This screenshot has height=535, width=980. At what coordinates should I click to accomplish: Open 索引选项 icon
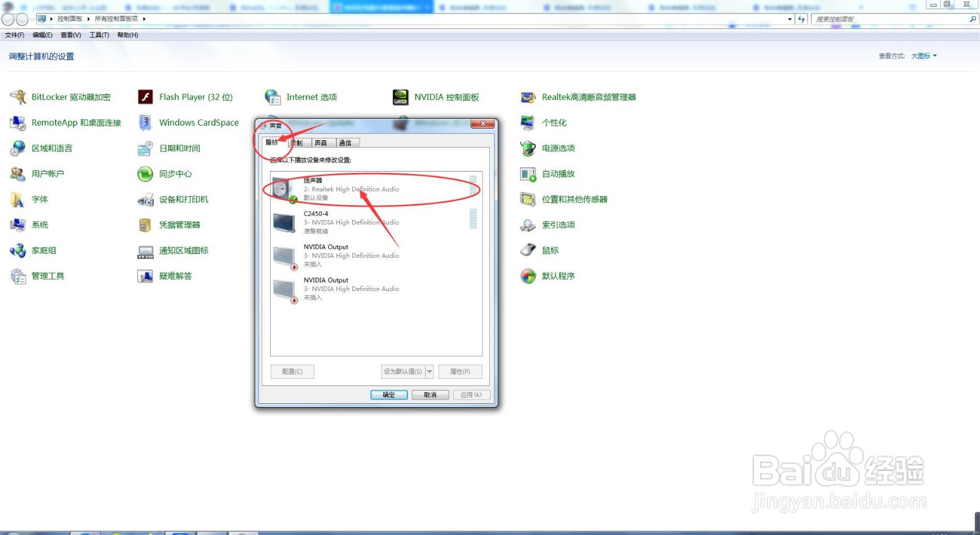click(x=528, y=225)
